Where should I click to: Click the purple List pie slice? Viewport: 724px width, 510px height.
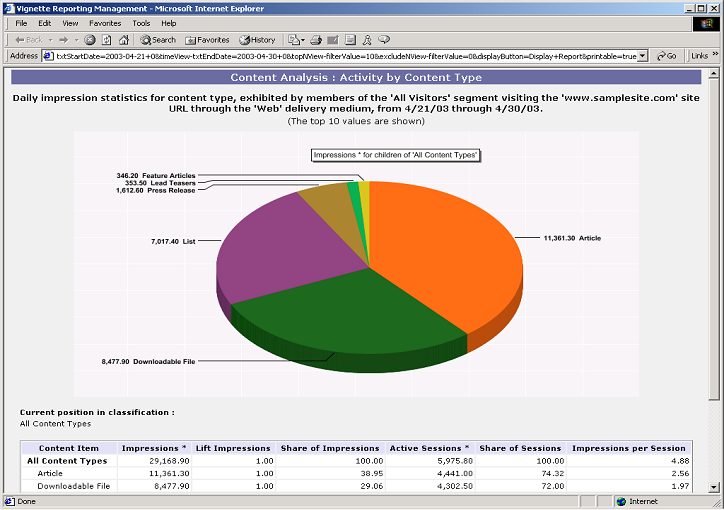click(282, 249)
